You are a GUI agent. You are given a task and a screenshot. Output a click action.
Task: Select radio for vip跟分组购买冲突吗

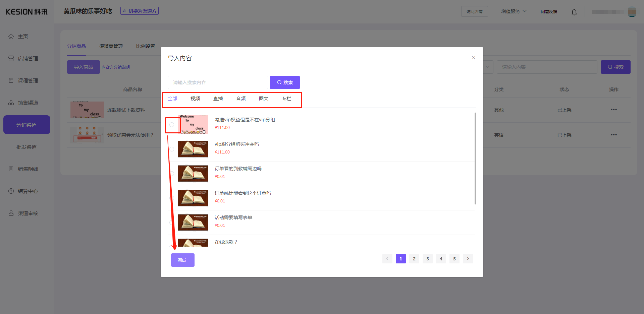[172, 149]
